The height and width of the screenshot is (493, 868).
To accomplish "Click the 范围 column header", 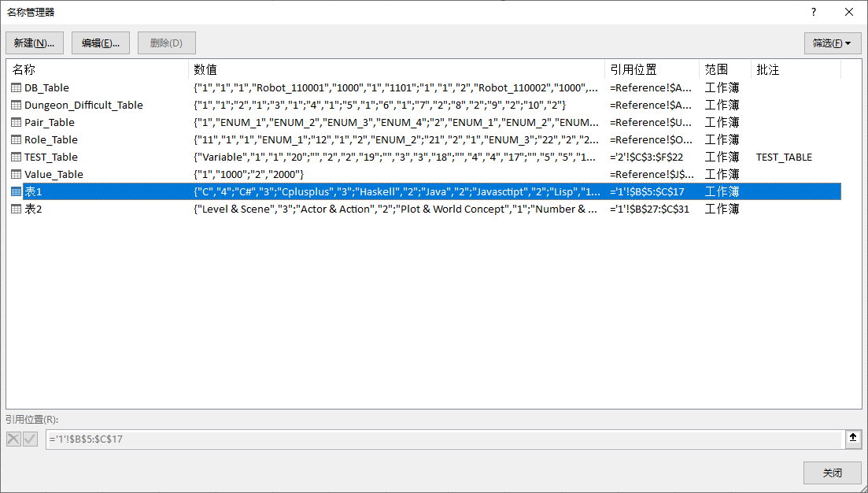I will 725,70.
